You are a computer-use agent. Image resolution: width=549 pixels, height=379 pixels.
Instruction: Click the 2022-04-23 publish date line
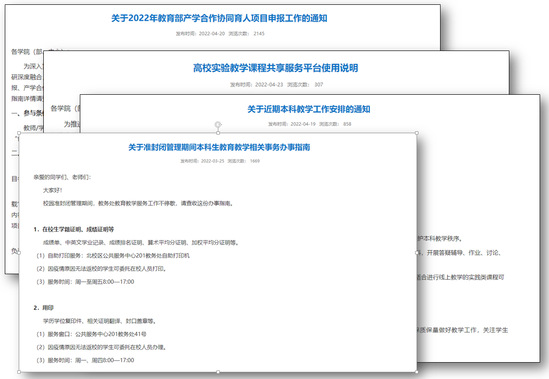pos(276,84)
